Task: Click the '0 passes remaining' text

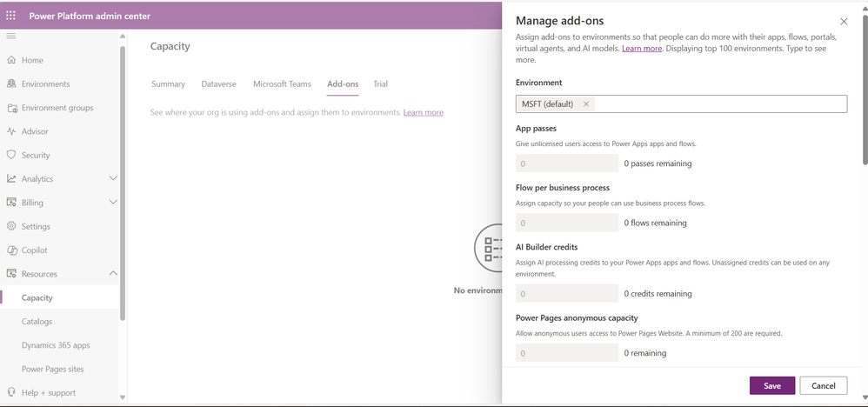Action: click(658, 163)
